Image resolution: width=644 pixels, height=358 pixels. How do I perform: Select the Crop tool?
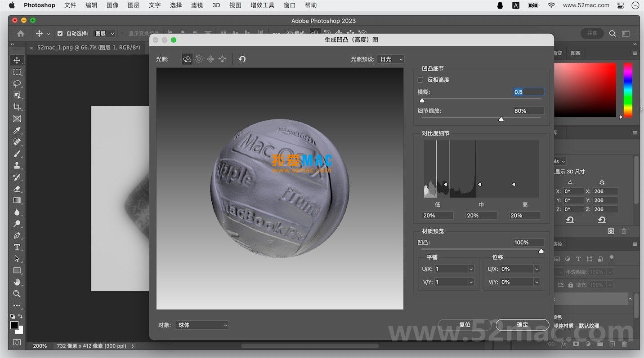(17, 107)
